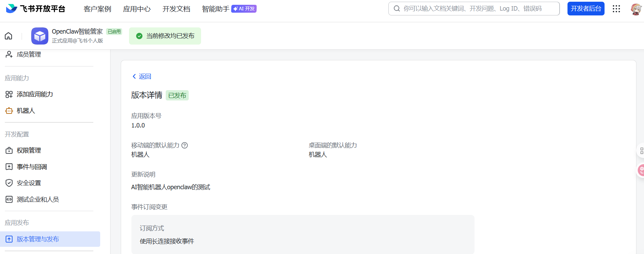Click the events and callbacks icon
This screenshot has height=254, width=644.
[x=9, y=167]
